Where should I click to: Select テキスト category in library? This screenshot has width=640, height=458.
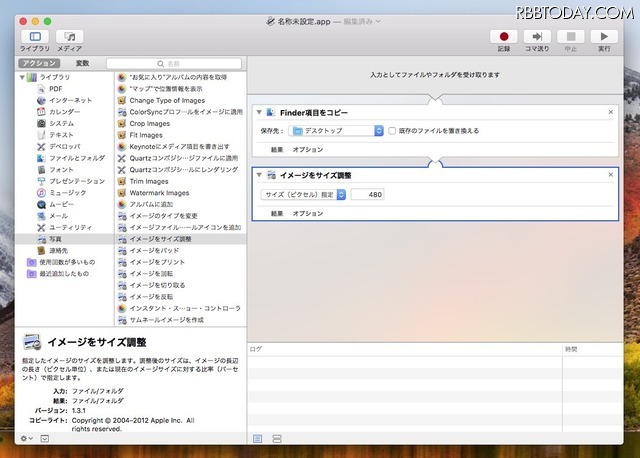pyautogui.click(x=61, y=135)
